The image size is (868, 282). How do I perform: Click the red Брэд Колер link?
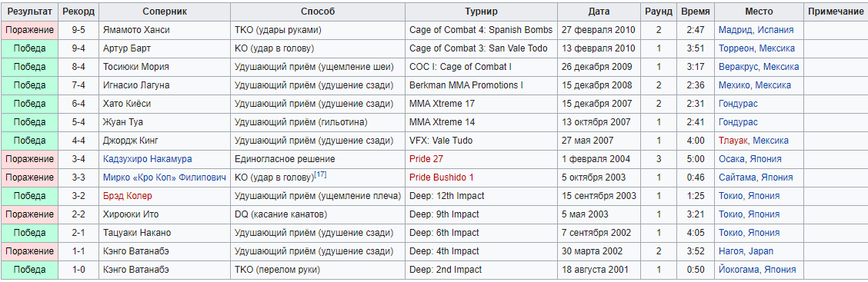coord(127,196)
